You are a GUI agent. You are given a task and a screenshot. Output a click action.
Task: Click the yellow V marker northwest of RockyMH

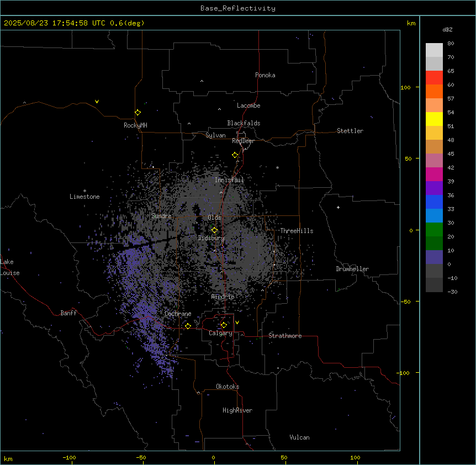coord(97,102)
